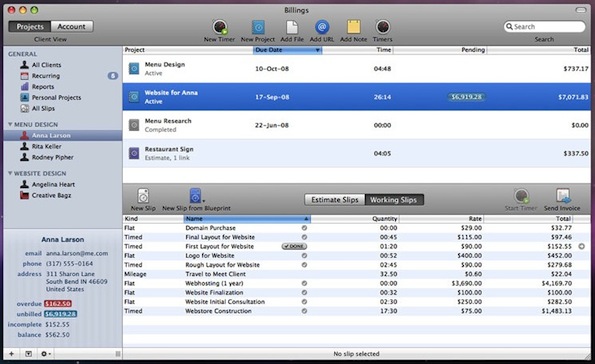Screen dimensions: 595x364
Task: Sort projects by the Pending column header
Action: click(440, 50)
